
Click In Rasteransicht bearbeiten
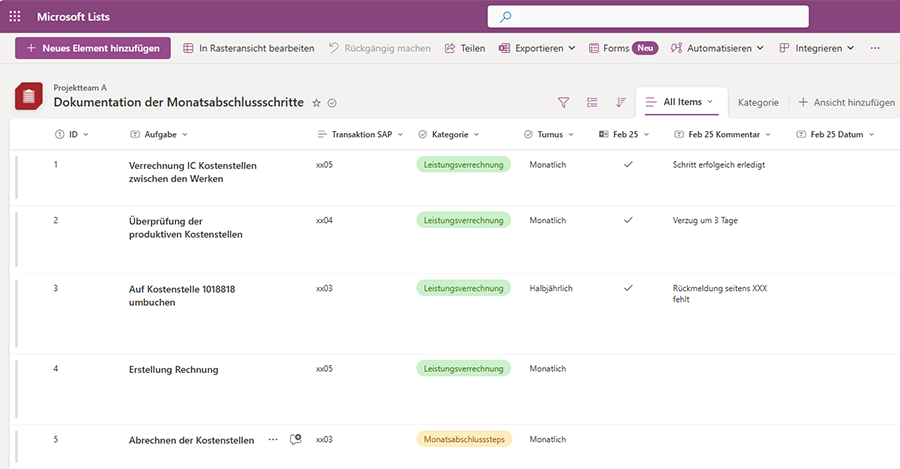point(249,48)
